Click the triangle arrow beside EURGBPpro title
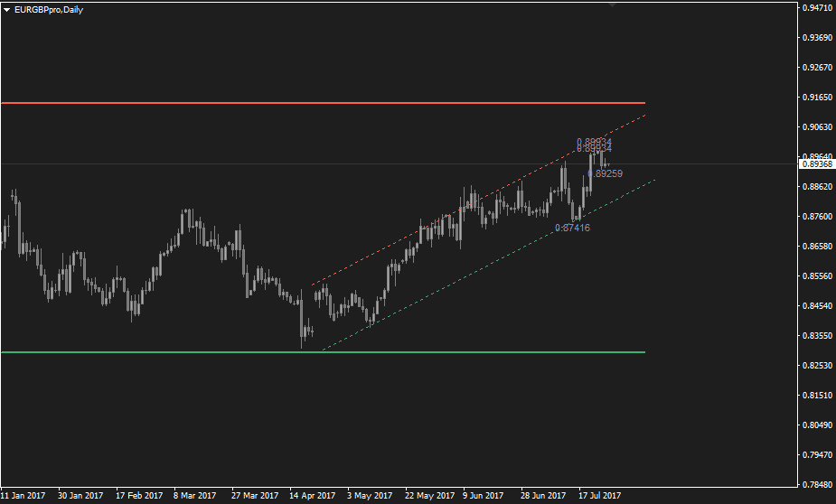This screenshot has width=836, height=504. (x=6, y=10)
